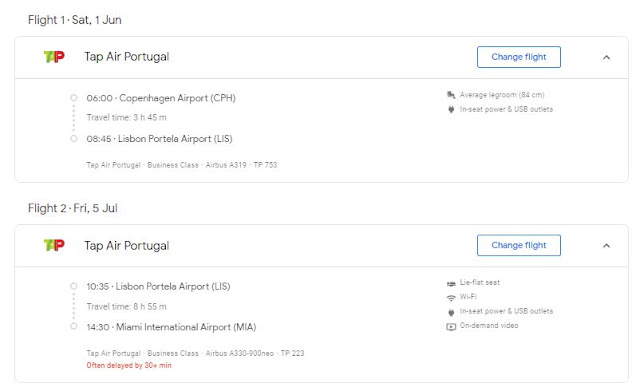This screenshot has width=640, height=391.
Task: Click the 'Often delayed by 30+ min' warning
Action: point(129,365)
